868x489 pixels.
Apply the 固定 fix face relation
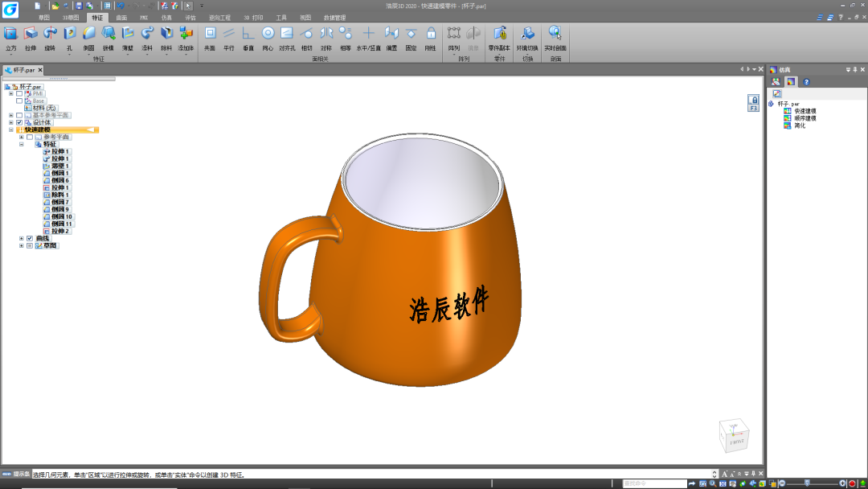click(411, 39)
